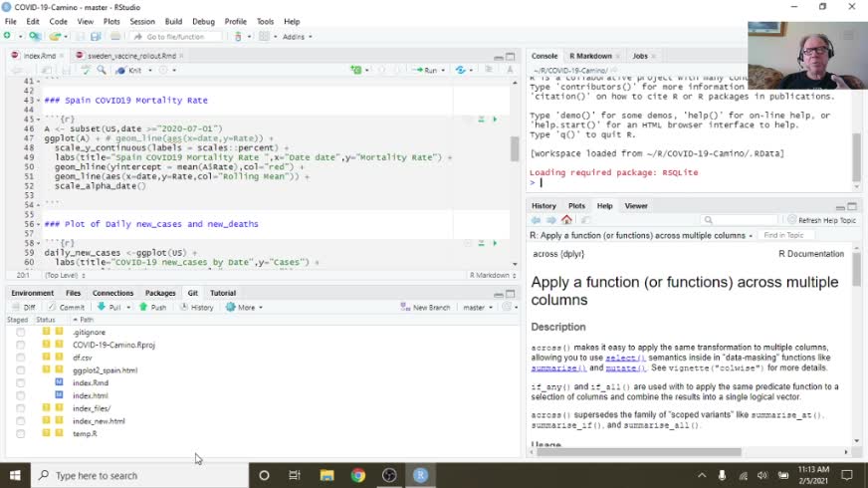Open the Pull dropdown arrow
The height and width of the screenshot is (488, 868).
tap(128, 308)
